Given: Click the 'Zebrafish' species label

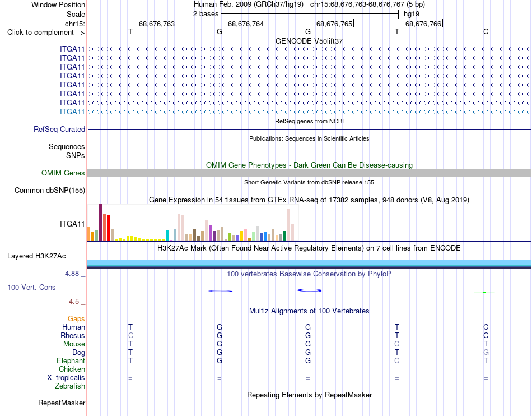Looking at the screenshot, I should click(x=70, y=386).
